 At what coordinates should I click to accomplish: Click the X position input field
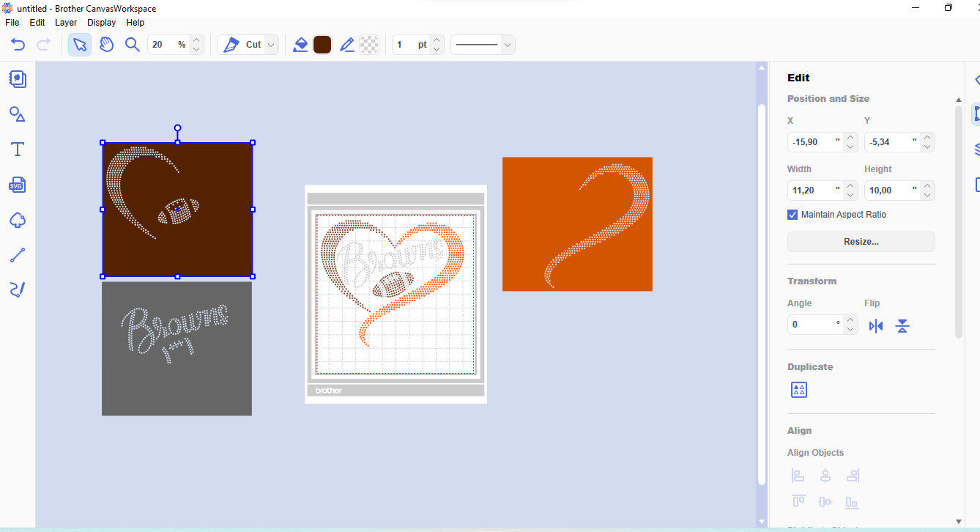tap(815, 142)
